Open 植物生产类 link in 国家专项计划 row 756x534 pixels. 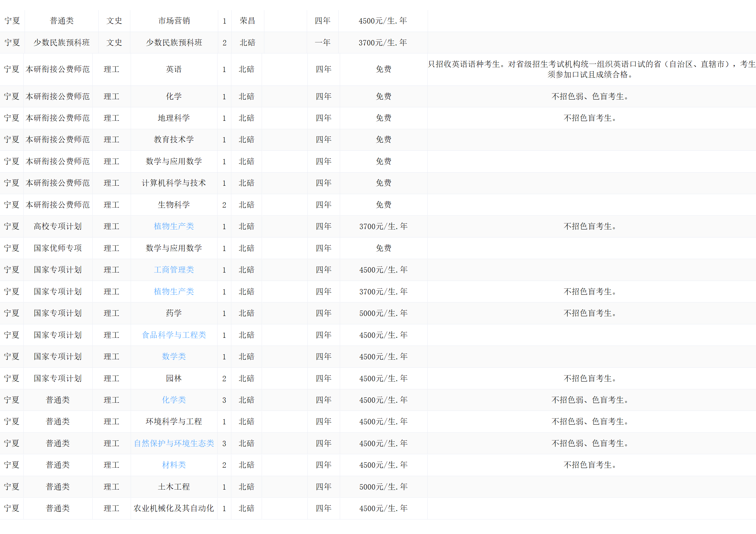174,292
